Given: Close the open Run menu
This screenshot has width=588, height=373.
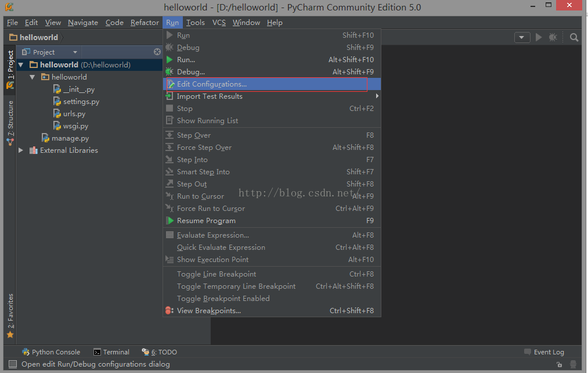Looking at the screenshot, I should click(172, 23).
